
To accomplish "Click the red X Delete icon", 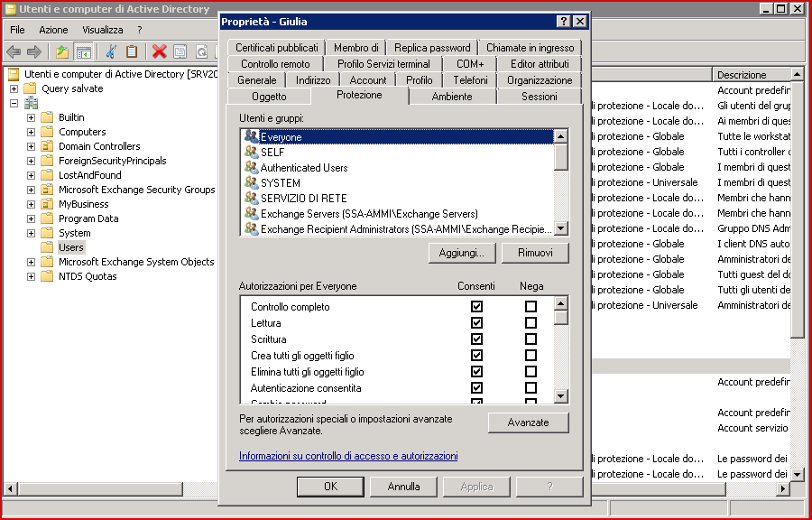I will (x=159, y=51).
